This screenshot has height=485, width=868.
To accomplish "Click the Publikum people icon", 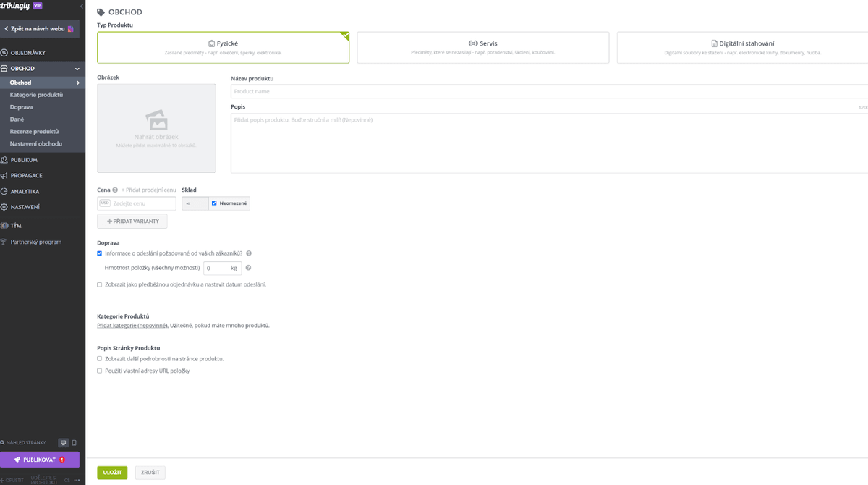I will [4, 160].
